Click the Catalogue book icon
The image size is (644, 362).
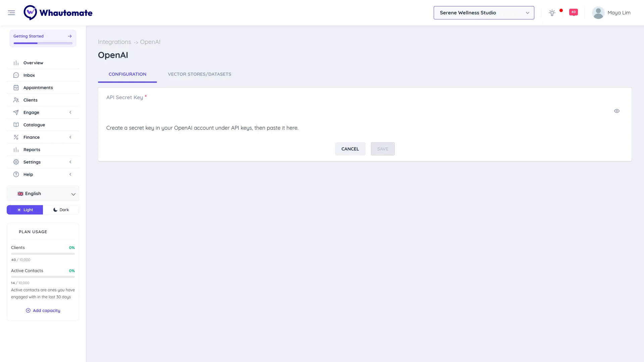click(x=16, y=125)
